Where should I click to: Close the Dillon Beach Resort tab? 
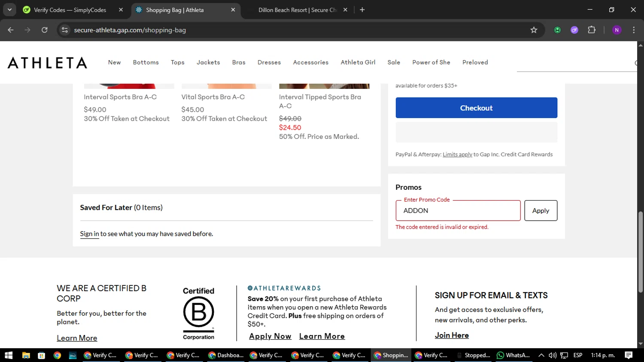[345, 10]
